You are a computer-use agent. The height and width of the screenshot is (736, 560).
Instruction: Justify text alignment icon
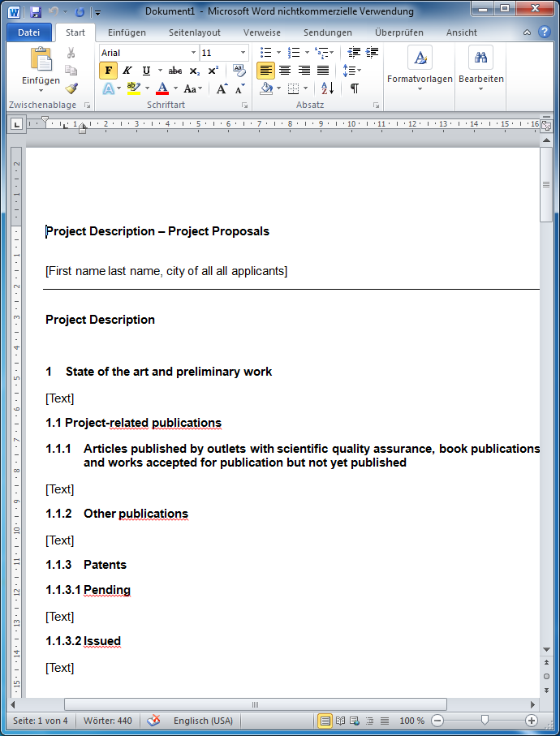323,71
